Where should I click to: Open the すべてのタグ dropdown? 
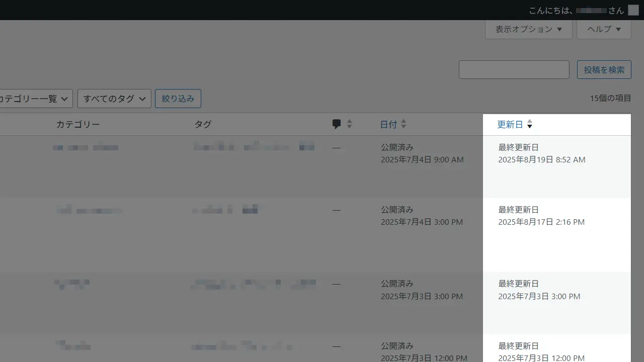tap(114, 99)
